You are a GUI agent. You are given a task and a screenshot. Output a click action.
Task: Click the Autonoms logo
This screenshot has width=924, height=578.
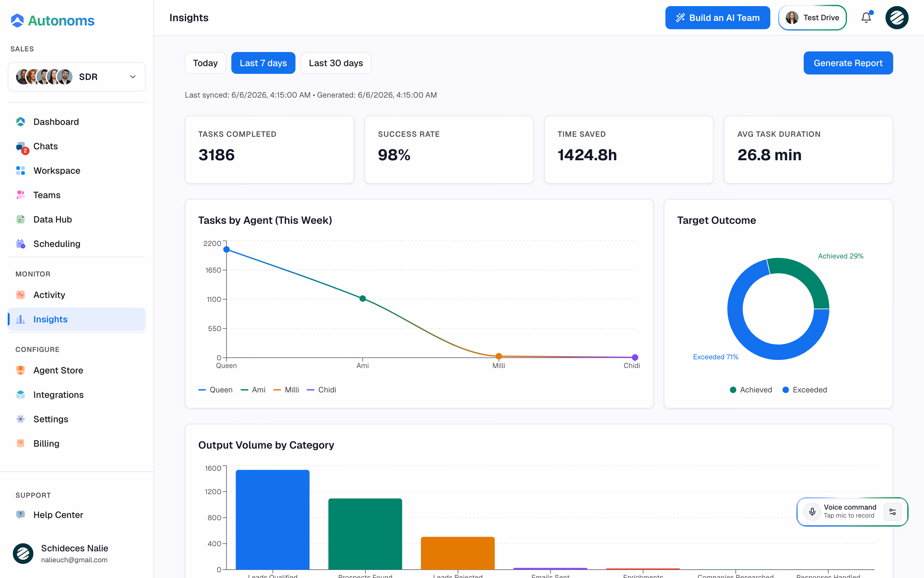tap(52, 20)
